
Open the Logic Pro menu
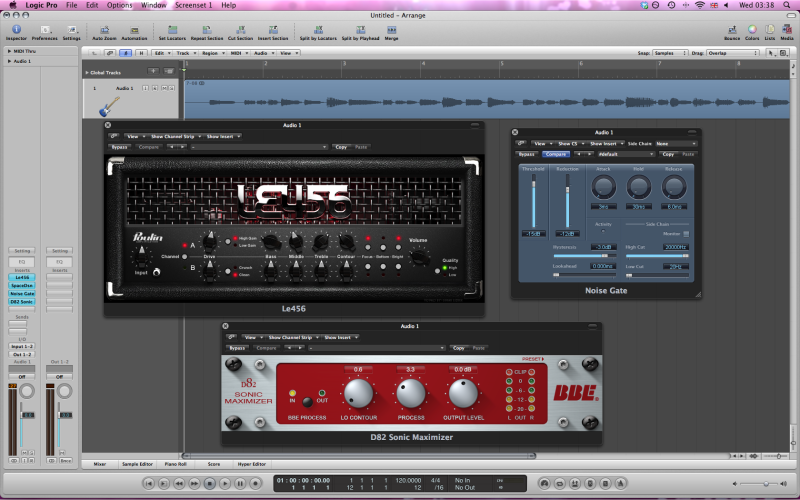pyautogui.click(x=41, y=5)
